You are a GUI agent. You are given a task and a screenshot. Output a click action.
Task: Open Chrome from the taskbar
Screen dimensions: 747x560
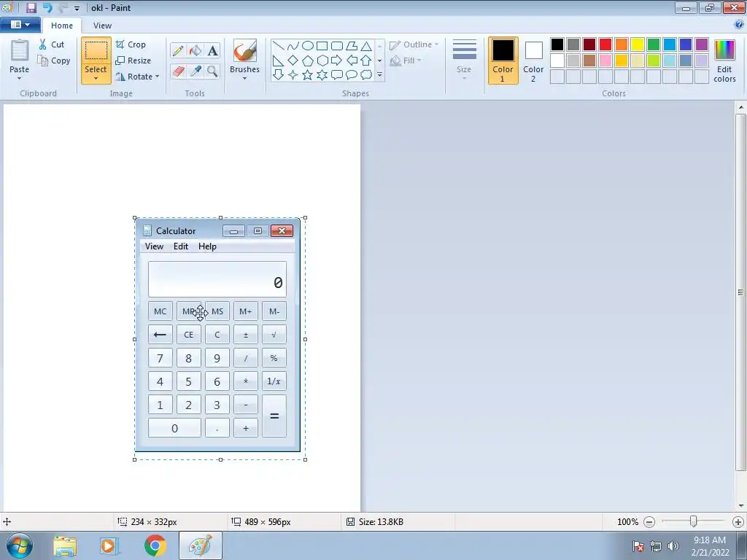click(155, 545)
